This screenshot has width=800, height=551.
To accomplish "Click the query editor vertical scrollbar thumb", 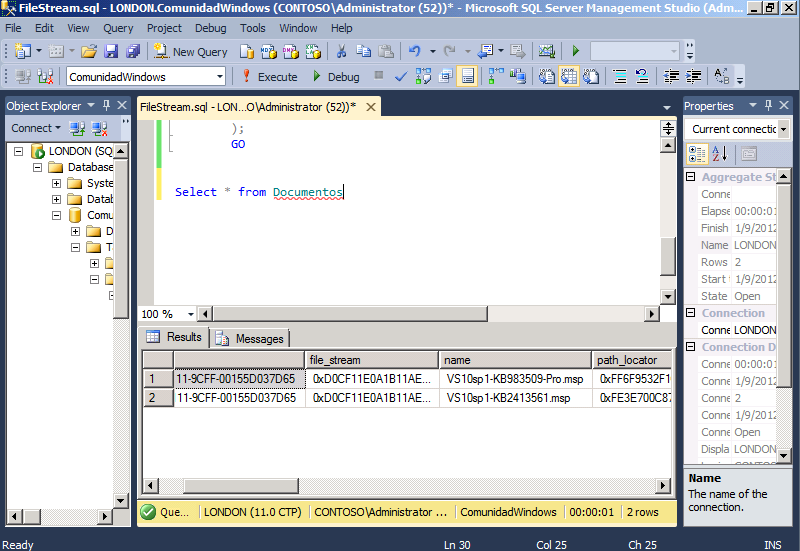I will coord(668,256).
